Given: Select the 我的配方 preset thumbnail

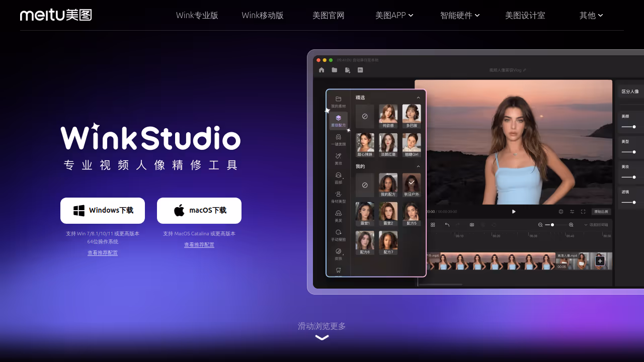Looking at the screenshot, I should click(x=388, y=185).
